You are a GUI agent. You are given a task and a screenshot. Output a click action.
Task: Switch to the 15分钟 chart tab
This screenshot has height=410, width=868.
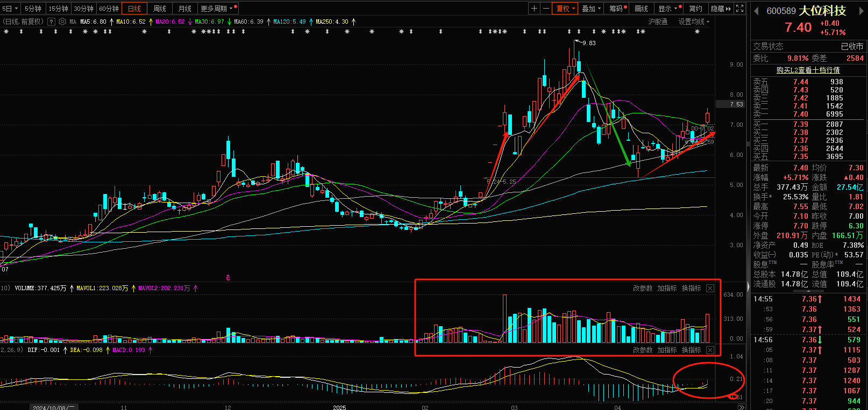[58, 9]
